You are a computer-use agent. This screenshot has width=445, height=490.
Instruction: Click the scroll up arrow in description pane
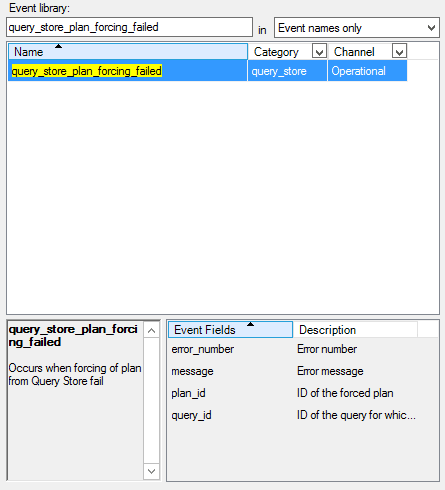coord(151,330)
